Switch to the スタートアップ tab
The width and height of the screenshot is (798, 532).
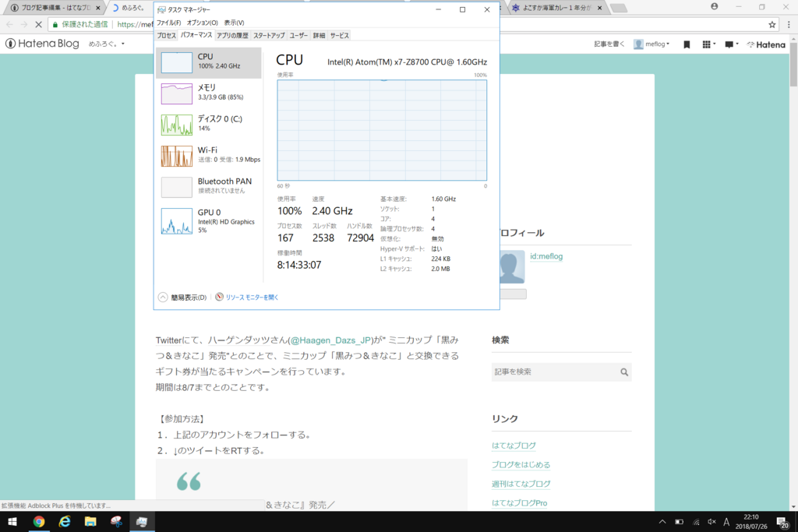coord(269,36)
